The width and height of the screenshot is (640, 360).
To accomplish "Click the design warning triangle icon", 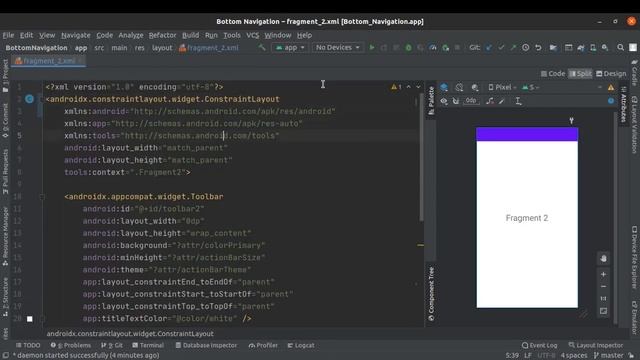I will [x=611, y=87].
